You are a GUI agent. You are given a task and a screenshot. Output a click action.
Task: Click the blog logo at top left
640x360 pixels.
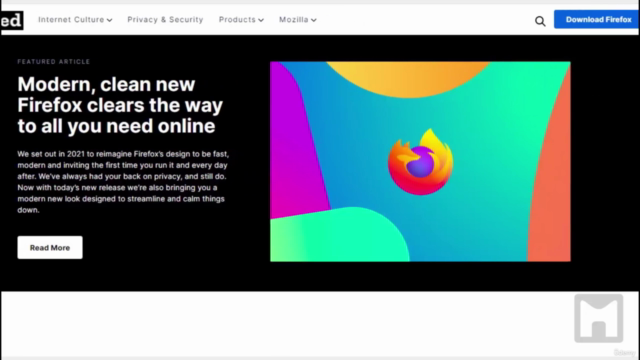coord(11,20)
